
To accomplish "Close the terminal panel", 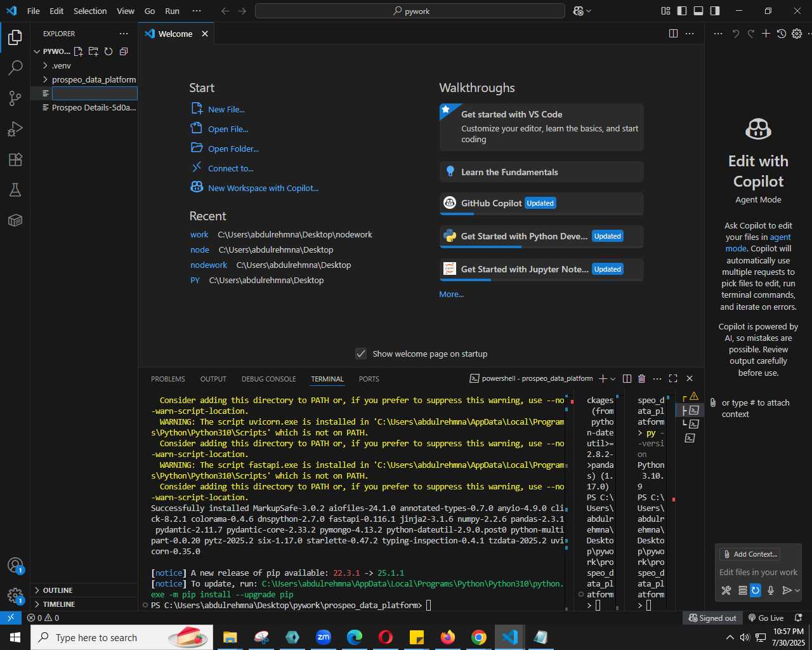I will pos(690,379).
